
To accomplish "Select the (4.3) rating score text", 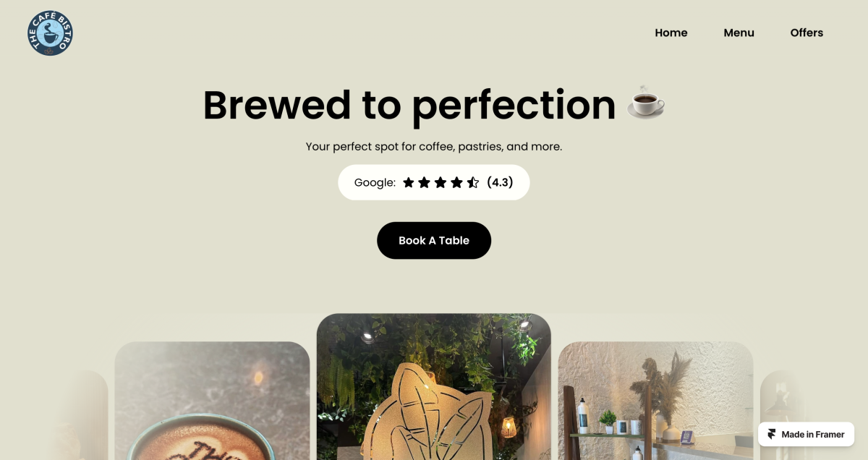I will [500, 182].
